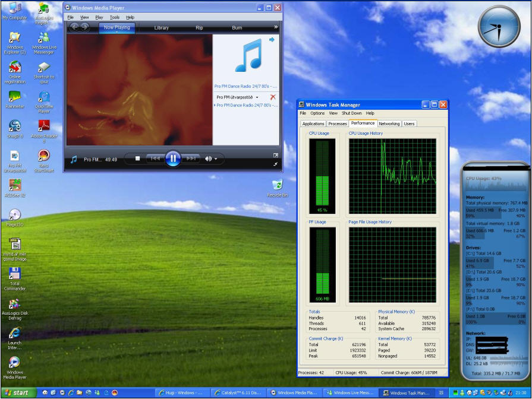The height and width of the screenshot is (399, 532).
Task: Hide the list pane with the blue arrow
Action: point(272,40)
